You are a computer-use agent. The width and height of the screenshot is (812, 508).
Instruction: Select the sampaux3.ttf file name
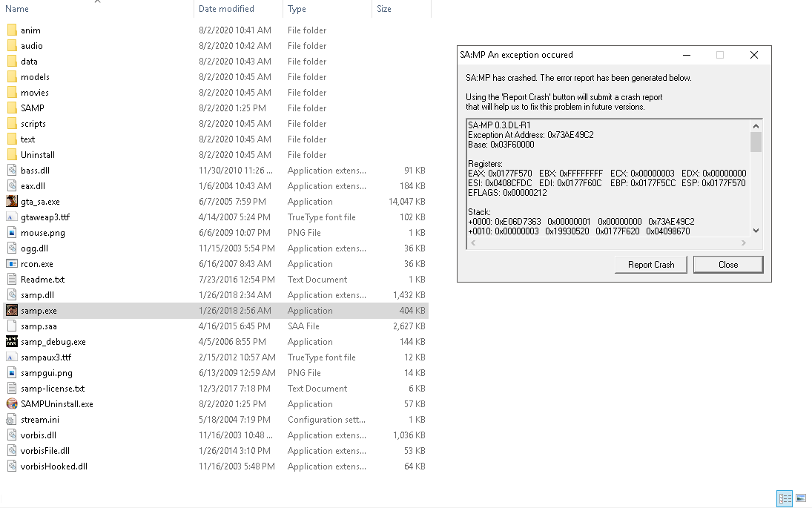point(46,357)
